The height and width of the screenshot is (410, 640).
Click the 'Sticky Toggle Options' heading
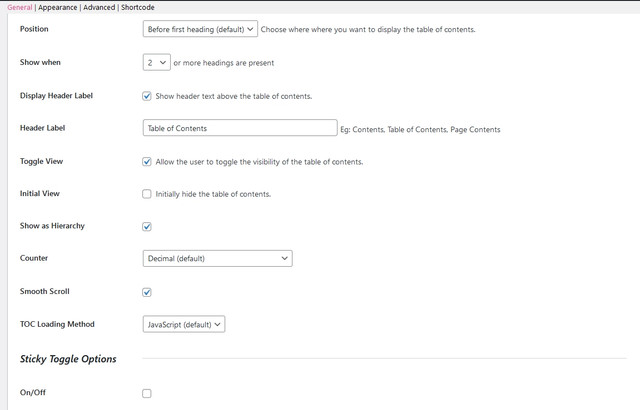point(68,359)
